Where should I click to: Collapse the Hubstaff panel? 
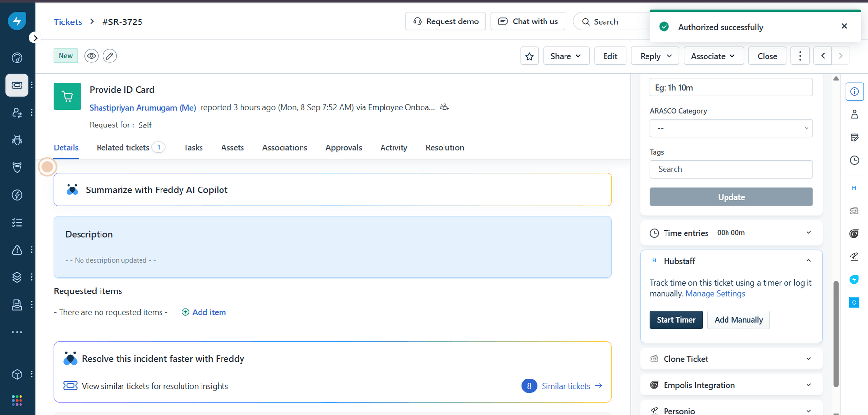click(808, 261)
